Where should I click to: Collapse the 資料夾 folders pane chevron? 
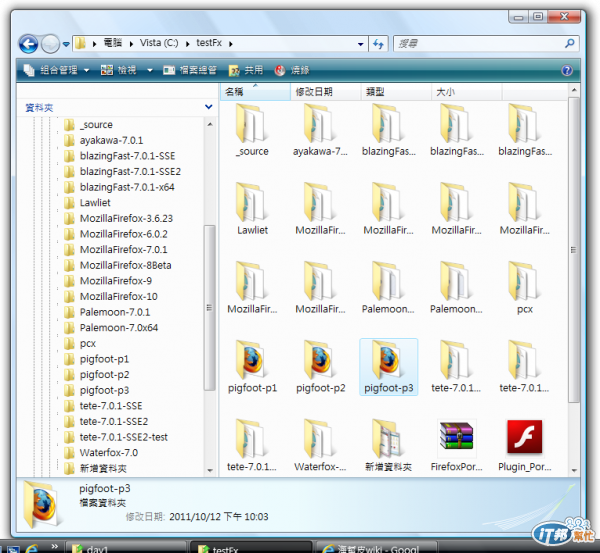209,107
